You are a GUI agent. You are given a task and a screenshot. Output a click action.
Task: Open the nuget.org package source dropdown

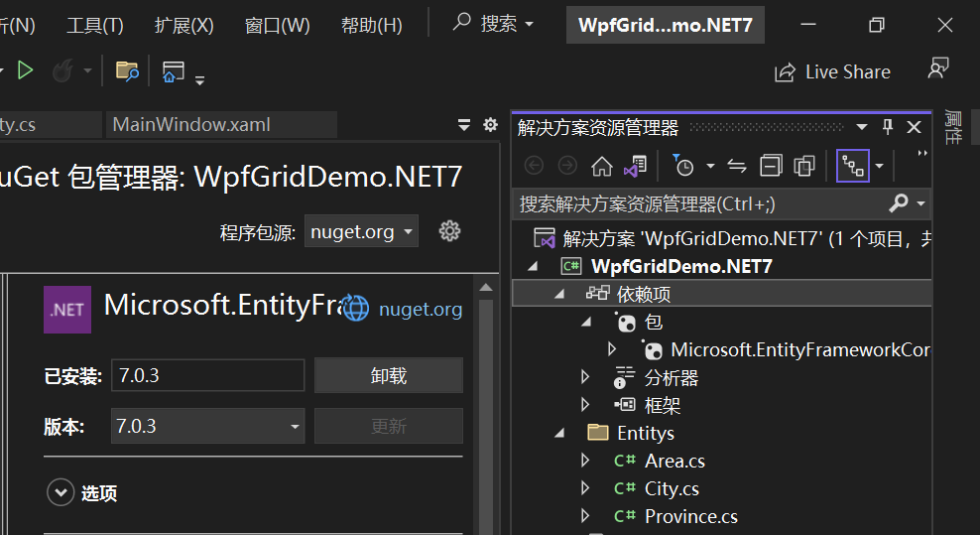point(361,231)
